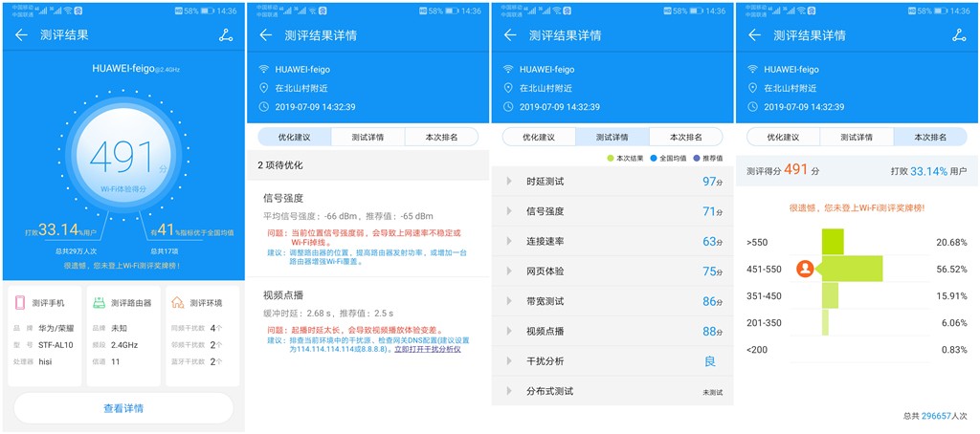This screenshot has width=980, height=434.
Task: Tap Wi-Fi icon on the 2 项待优化 screen
Action: (264, 69)
